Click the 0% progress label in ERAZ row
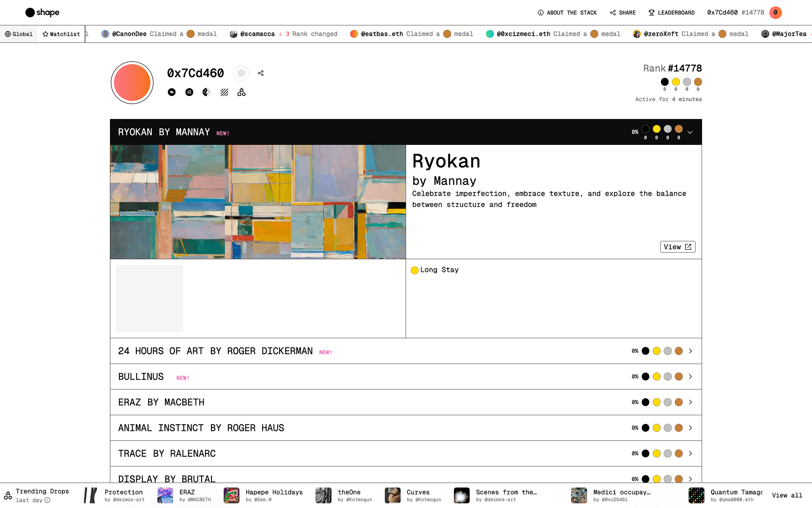Viewport: 812px width, 508px height. click(x=635, y=402)
